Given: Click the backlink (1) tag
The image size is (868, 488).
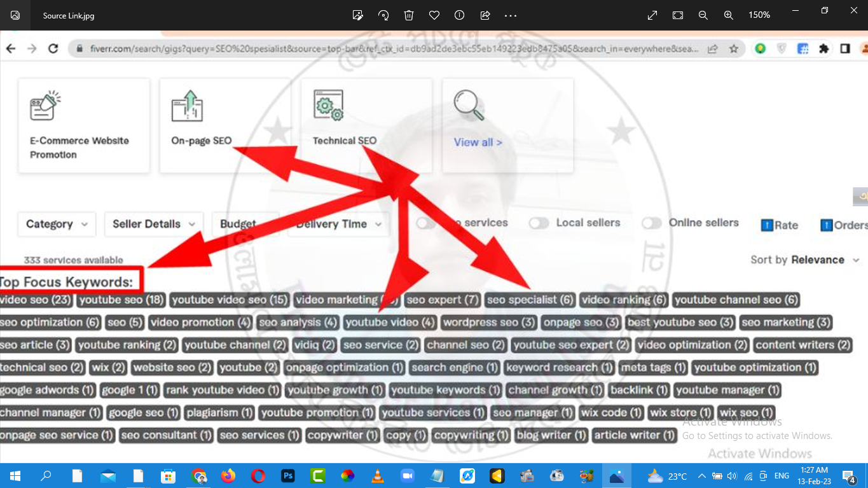Looking at the screenshot, I should click(639, 390).
